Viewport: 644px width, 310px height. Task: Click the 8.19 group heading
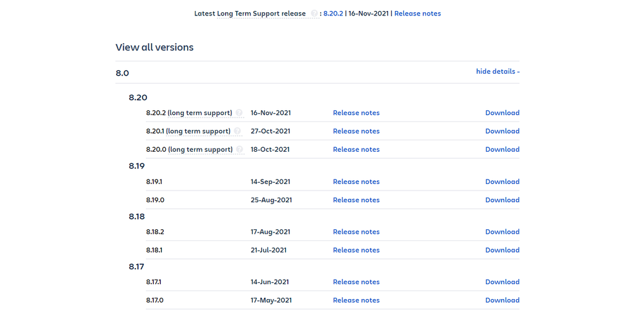[137, 166]
